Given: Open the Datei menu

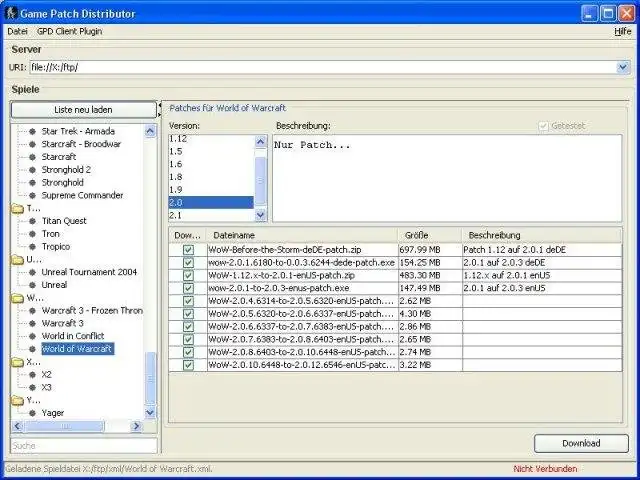Looking at the screenshot, I should (x=17, y=31).
